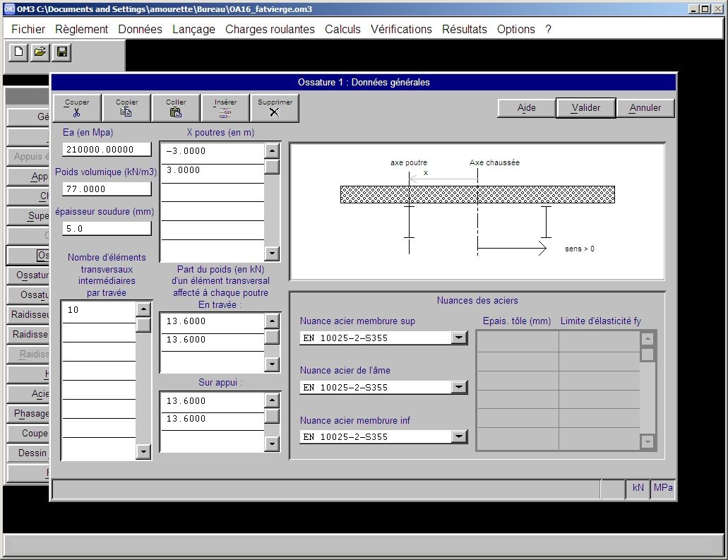Expand Nuance acier de l'âme dropdown
728x560 pixels.
(459, 387)
